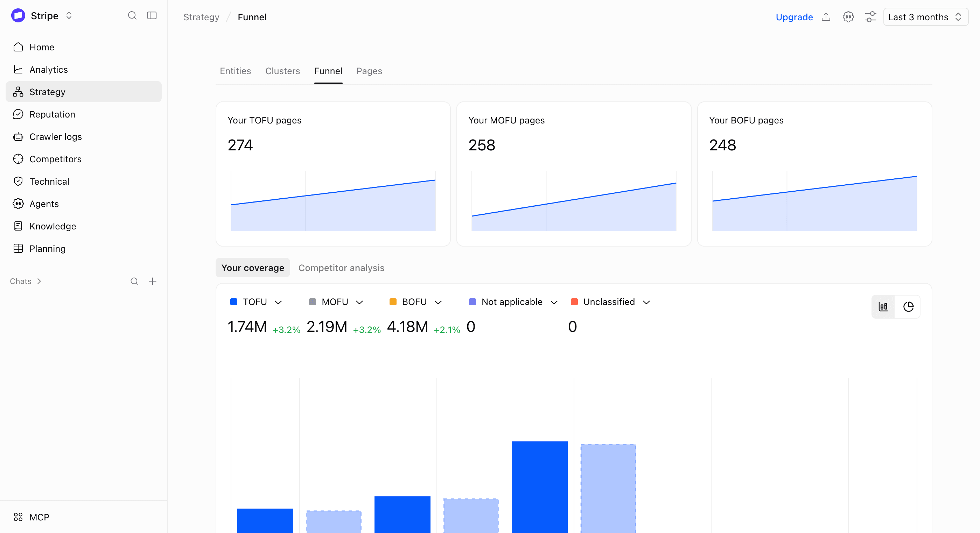Select the Your coverage view
Image resolution: width=980 pixels, height=533 pixels.
[253, 268]
